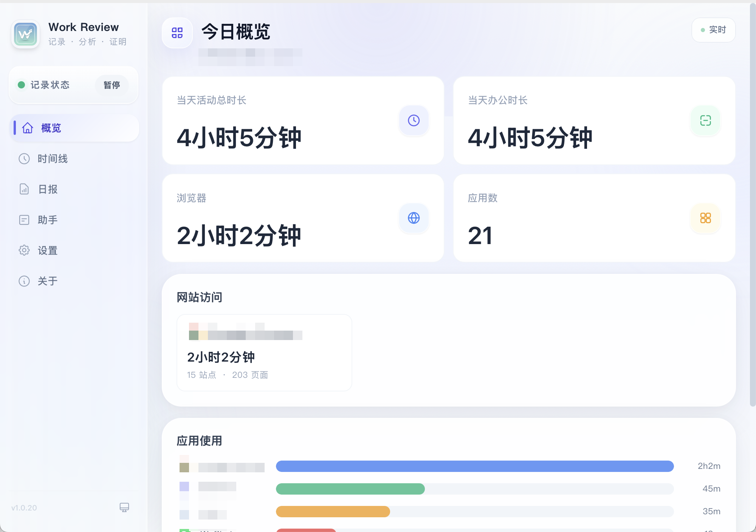This screenshot has height=532, width=756.
Task: Click the green screen icon on 当天办公时长 card
Action: (x=705, y=121)
